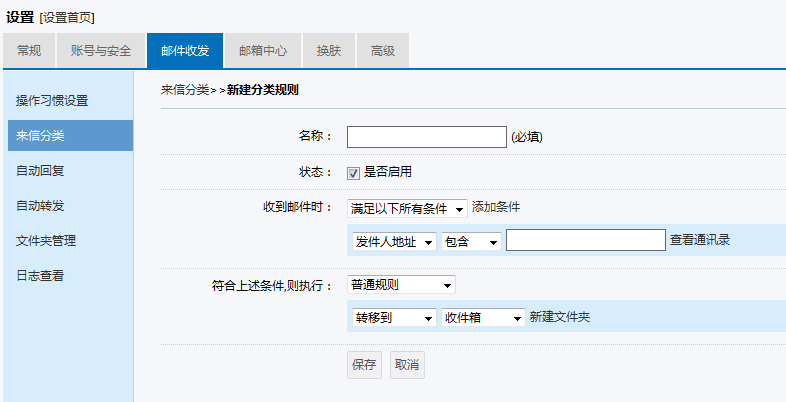Click the 新建文件夹 link
This screenshot has height=402, width=786.
[559, 317]
